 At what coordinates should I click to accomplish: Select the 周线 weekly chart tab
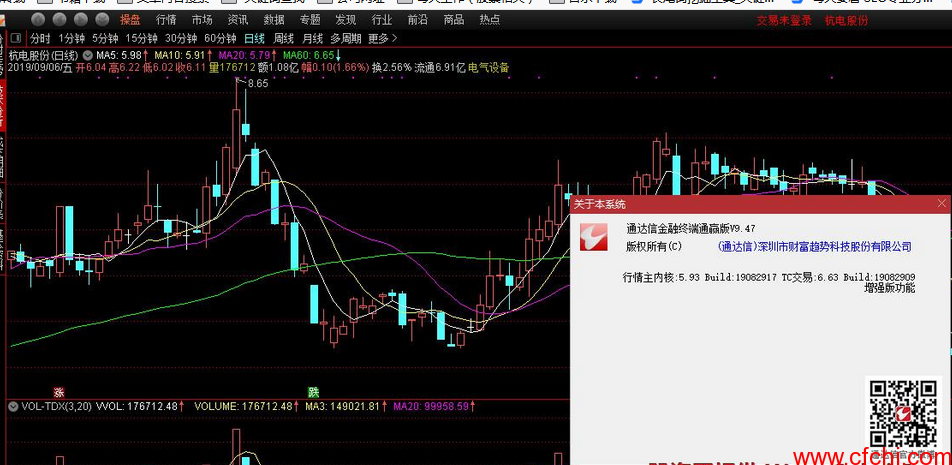tap(284, 39)
